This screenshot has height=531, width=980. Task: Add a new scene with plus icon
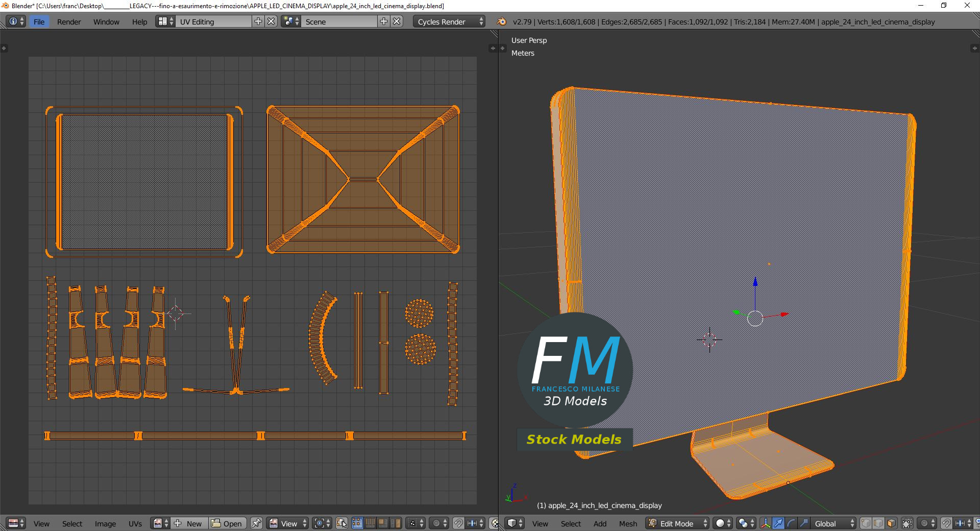[384, 21]
